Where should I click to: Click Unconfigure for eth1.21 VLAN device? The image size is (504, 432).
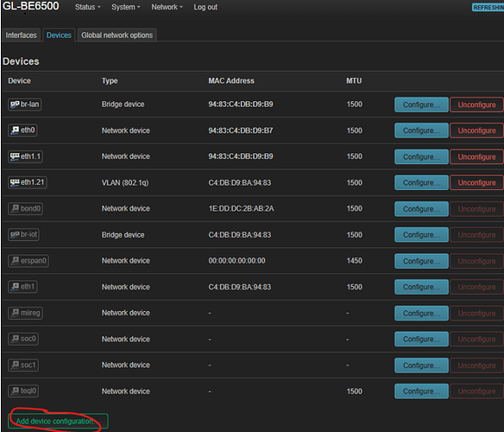(476, 182)
